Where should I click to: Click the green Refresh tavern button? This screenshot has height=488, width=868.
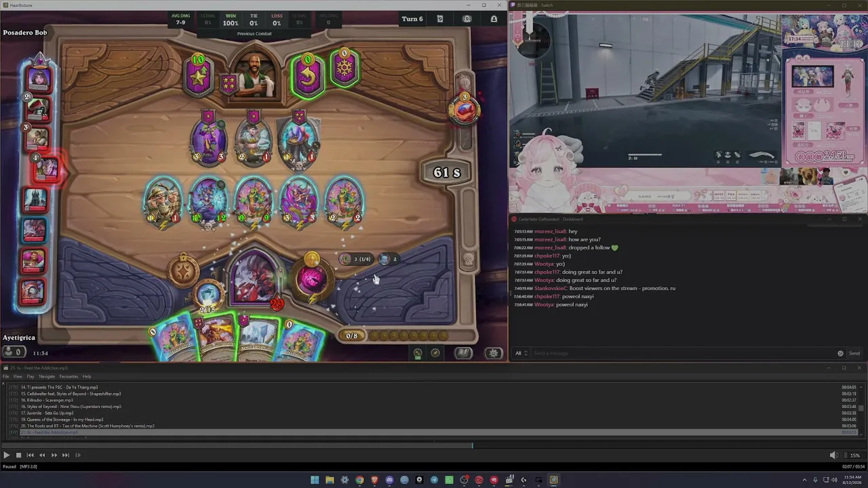click(x=307, y=75)
